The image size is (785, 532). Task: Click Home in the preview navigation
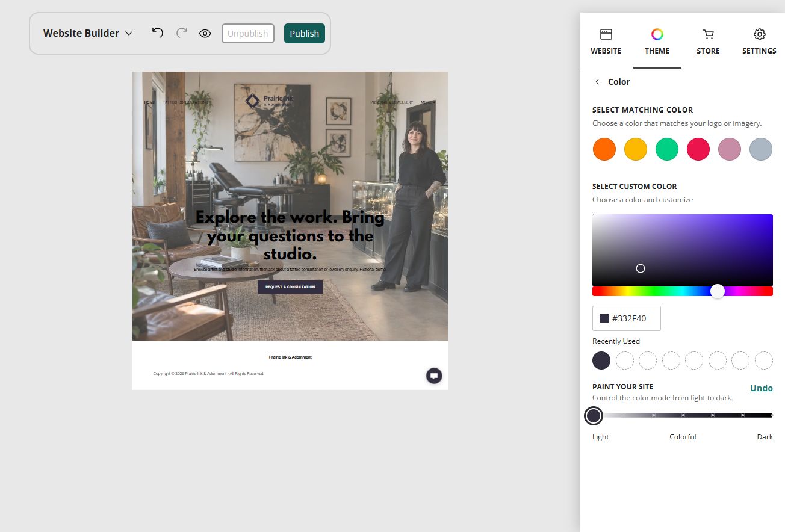[x=149, y=102]
